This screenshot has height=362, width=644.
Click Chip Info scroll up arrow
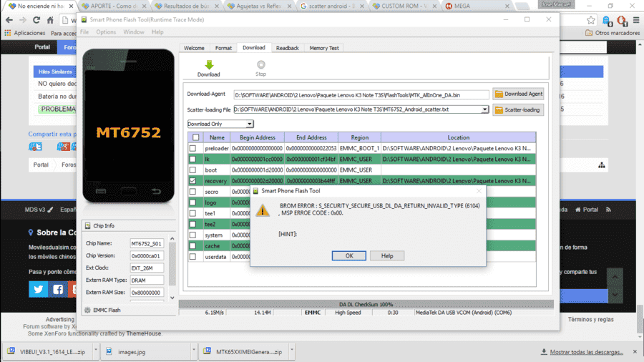(x=172, y=238)
